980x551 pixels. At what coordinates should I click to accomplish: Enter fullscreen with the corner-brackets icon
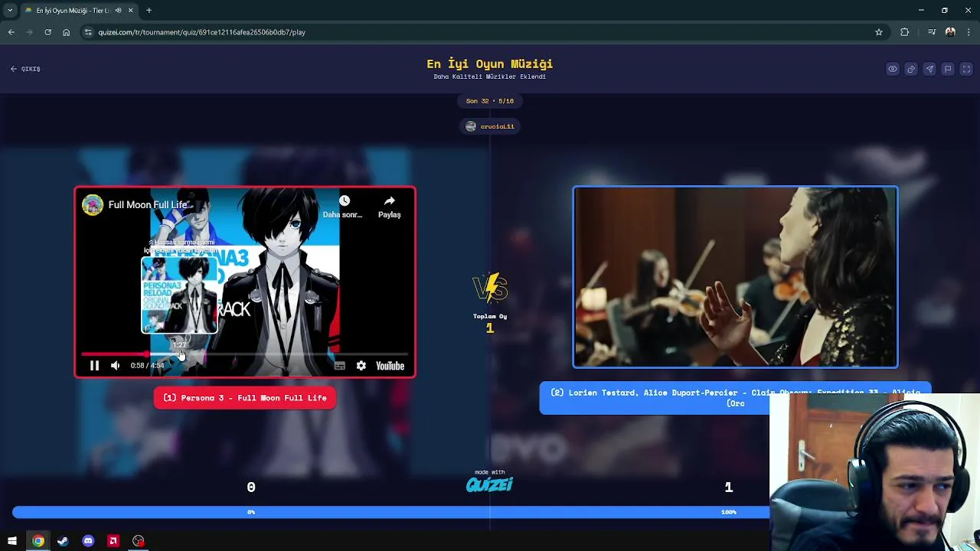(x=966, y=69)
